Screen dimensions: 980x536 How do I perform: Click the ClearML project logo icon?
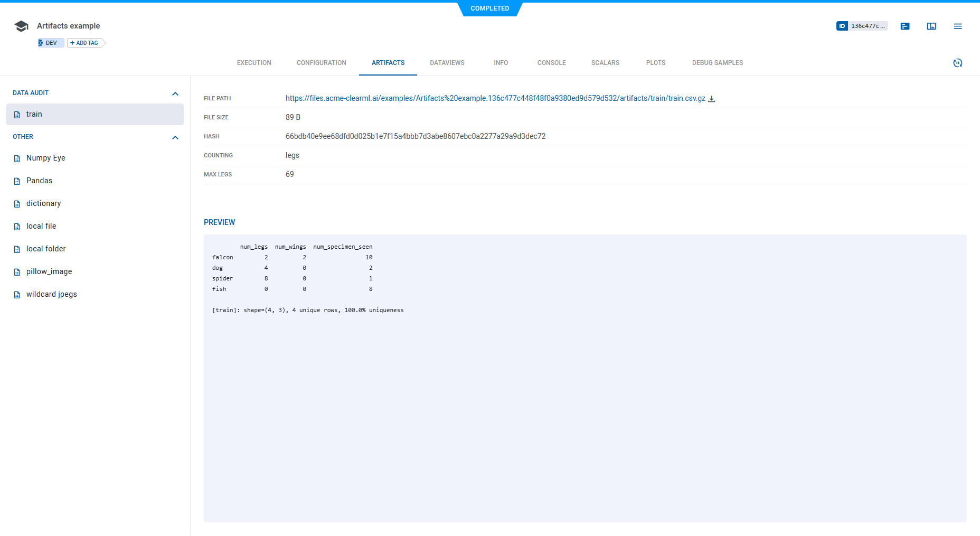coord(21,25)
